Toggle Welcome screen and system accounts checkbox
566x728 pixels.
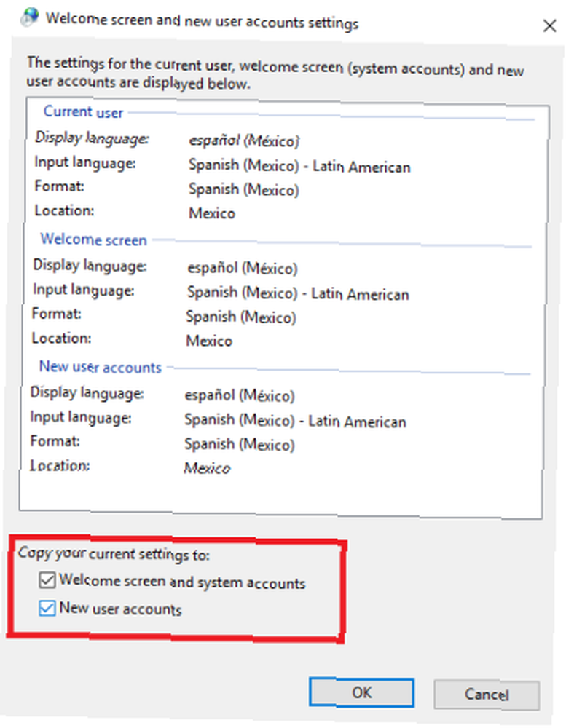pos(47,580)
